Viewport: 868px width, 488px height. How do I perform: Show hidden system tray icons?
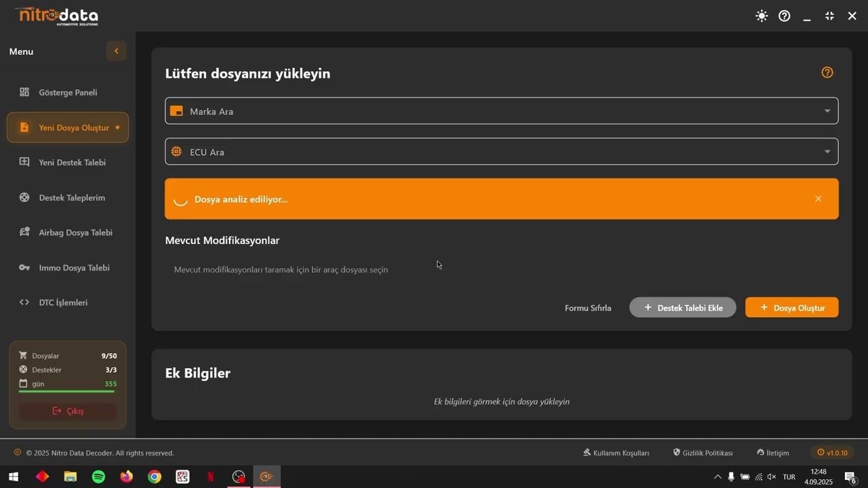[717, 476]
